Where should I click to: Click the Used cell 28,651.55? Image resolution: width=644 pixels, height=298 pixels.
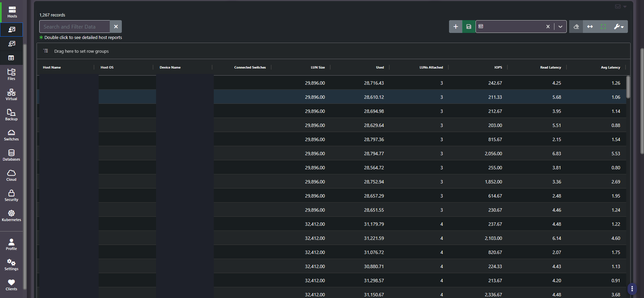tap(374, 210)
